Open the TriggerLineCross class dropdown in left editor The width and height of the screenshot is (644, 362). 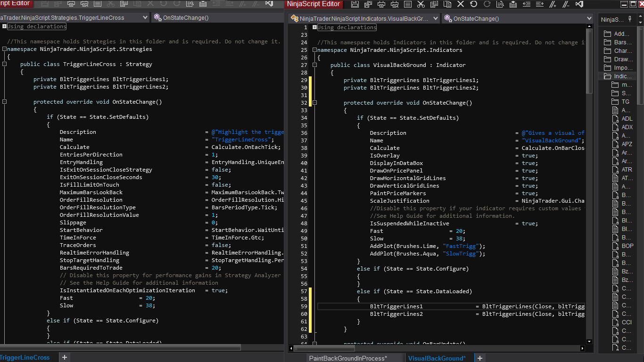(145, 18)
